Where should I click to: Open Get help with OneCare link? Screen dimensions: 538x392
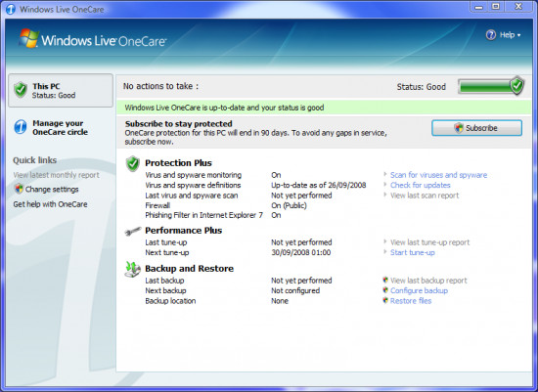point(51,204)
